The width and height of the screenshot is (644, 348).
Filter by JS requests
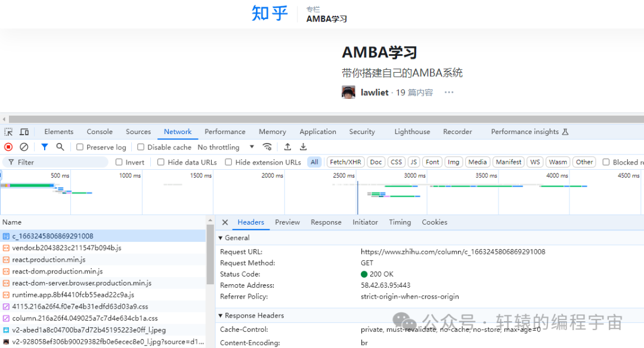pyautogui.click(x=414, y=162)
